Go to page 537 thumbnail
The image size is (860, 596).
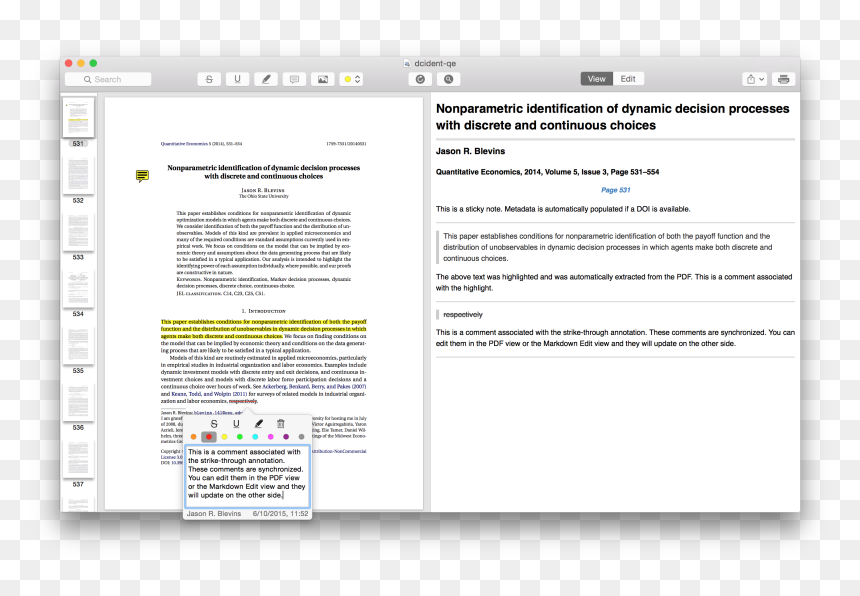point(78,459)
